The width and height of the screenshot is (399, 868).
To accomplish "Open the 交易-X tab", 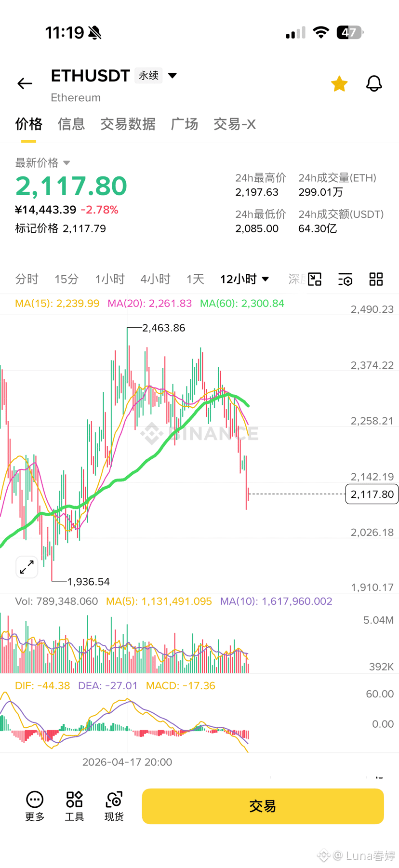I will coord(234,124).
